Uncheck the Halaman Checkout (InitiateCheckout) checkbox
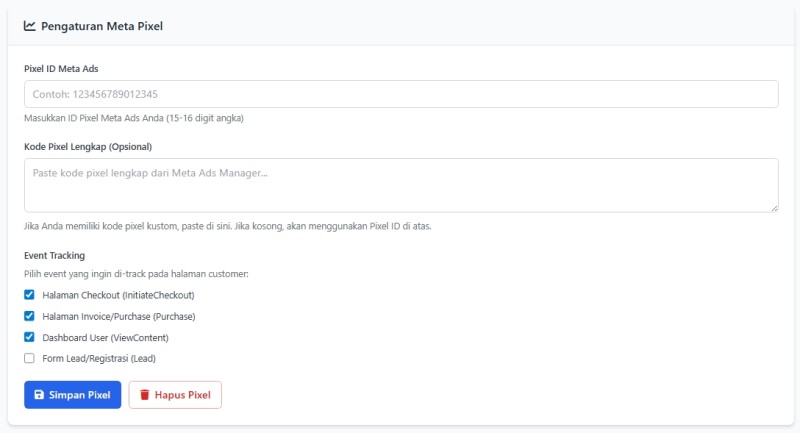This screenshot has height=433, width=800. click(30, 295)
